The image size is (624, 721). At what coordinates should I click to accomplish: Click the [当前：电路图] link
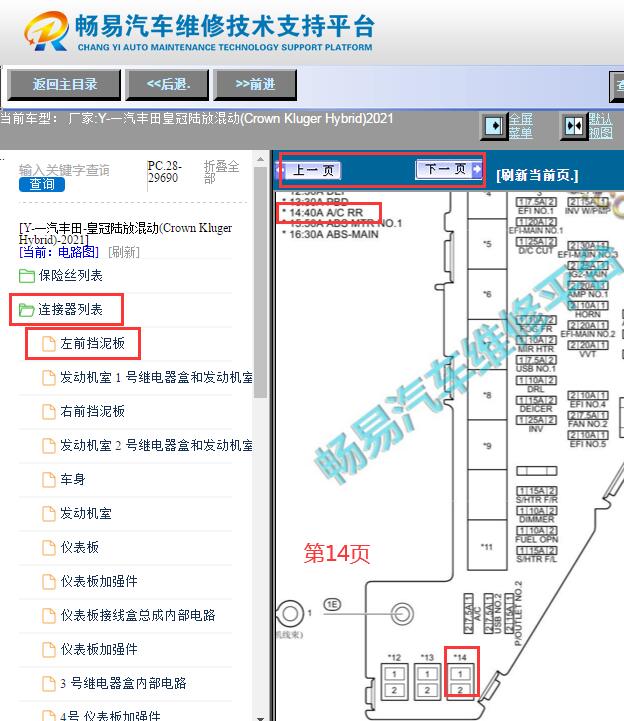pos(59,252)
